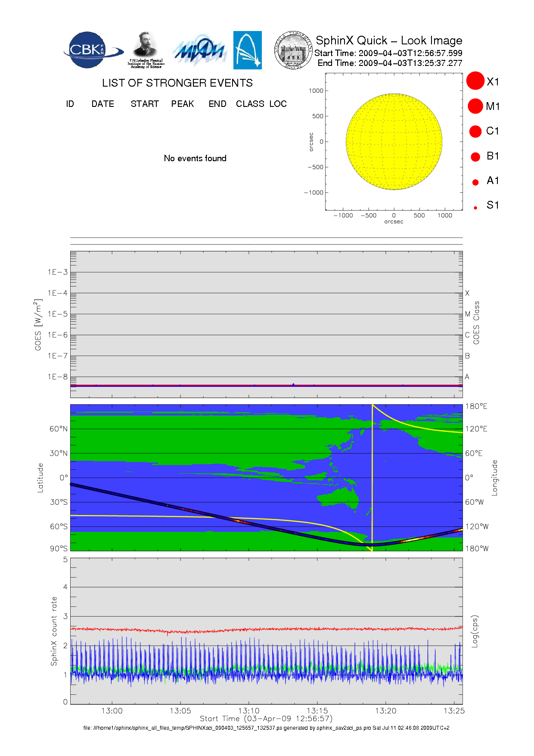Click the B1 red circle legend marker

point(475,156)
